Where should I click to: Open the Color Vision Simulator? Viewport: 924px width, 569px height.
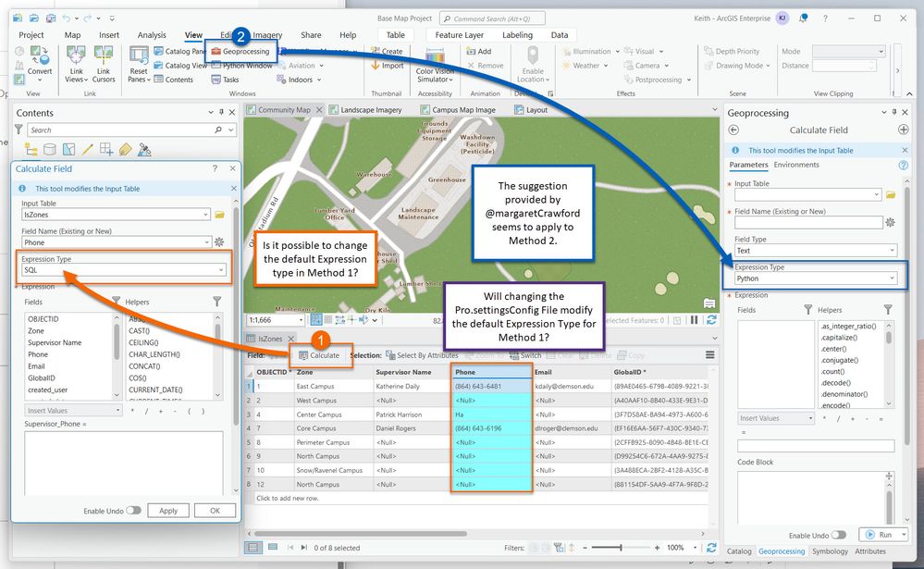[x=435, y=66]
